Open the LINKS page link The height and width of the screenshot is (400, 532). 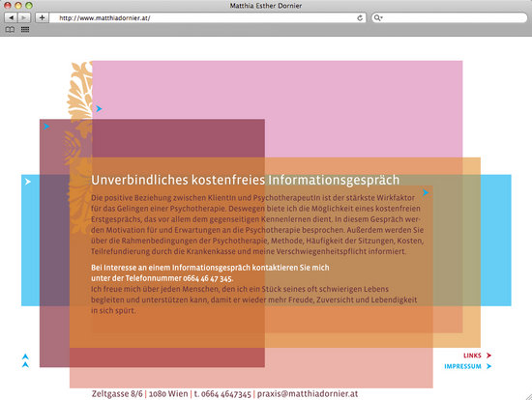472,356
